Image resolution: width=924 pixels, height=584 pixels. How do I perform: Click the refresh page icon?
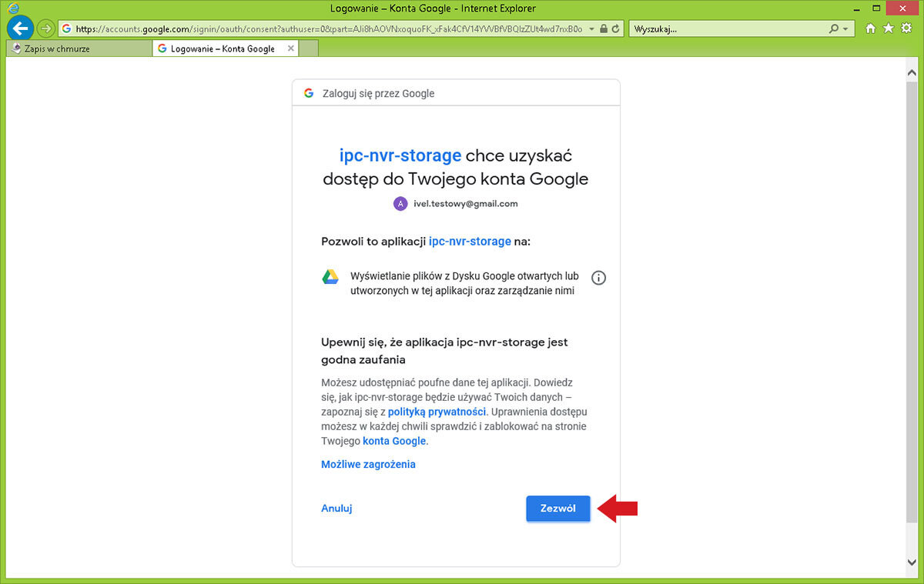pos(616,29)
